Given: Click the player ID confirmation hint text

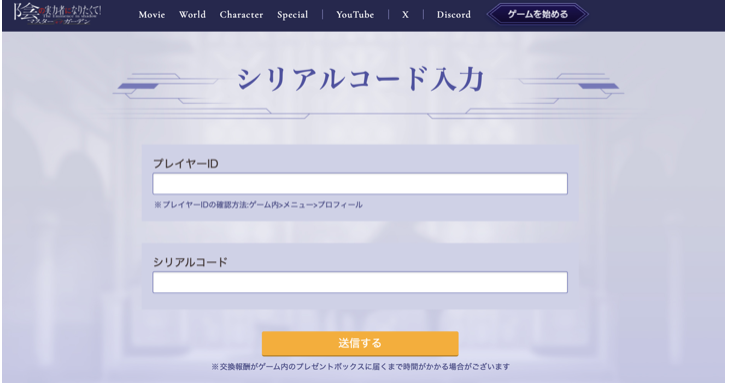Looking at the screenshot, I should (258, 205).
